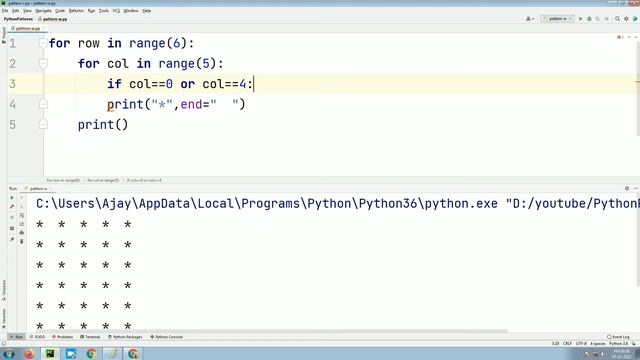640x360 pixels.
Task: Open the Run menu
Action: point(91,11)
